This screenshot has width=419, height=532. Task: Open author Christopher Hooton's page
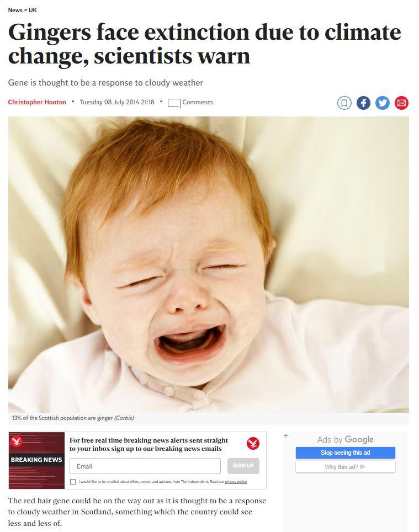point(37,102)
